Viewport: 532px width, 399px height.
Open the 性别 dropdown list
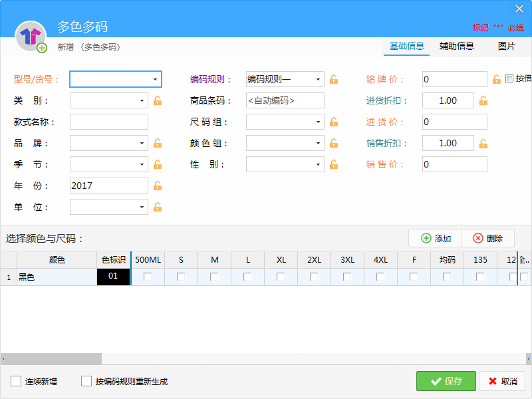click(x=318, y=164)
